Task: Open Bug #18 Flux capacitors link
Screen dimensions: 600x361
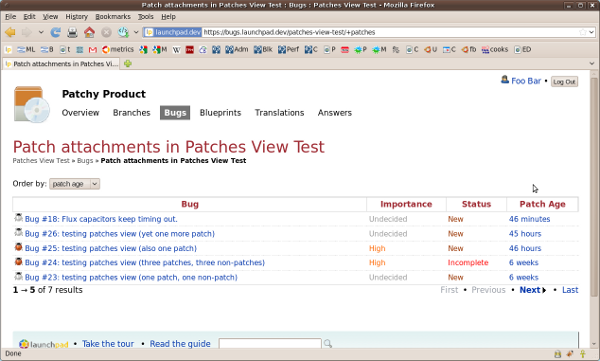Action: pyautogui.click(x=101, y=219)
